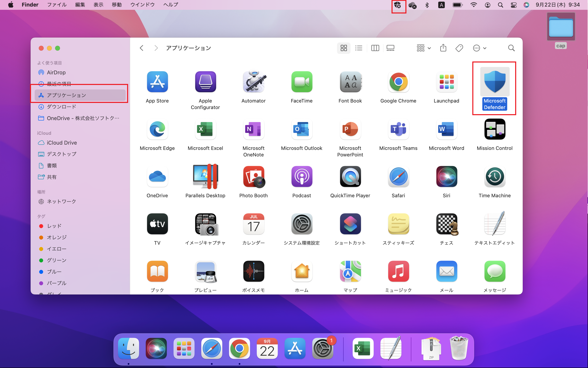This screenshot has width=588, height=368.
Task: Go forward with the right chevron button
Action: click(156, 48)
